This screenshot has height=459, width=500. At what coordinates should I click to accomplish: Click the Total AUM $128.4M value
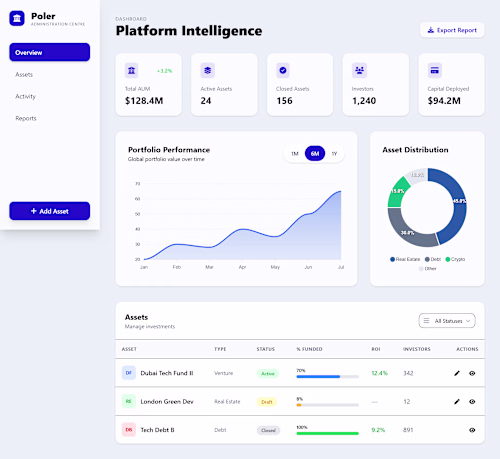144,101
